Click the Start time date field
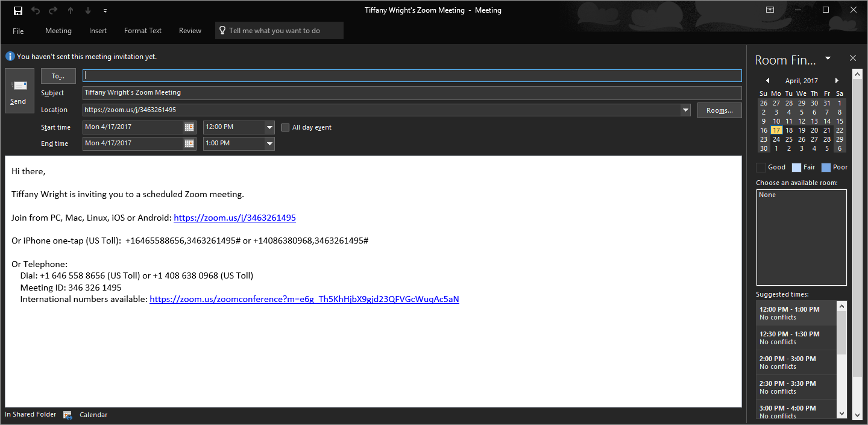Viewport: 868px width, 425px height. (133, 127)
